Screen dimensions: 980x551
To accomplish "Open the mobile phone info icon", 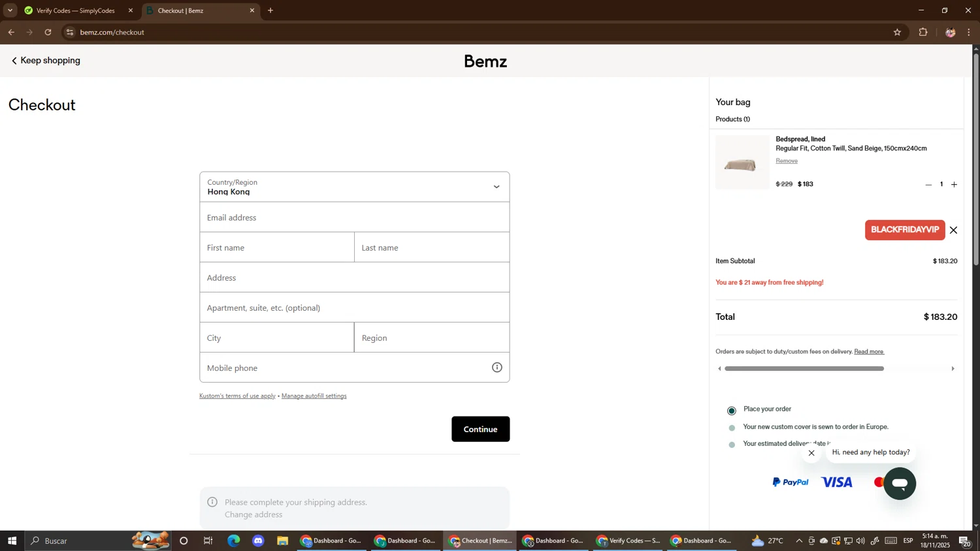I will click(497, 368).
